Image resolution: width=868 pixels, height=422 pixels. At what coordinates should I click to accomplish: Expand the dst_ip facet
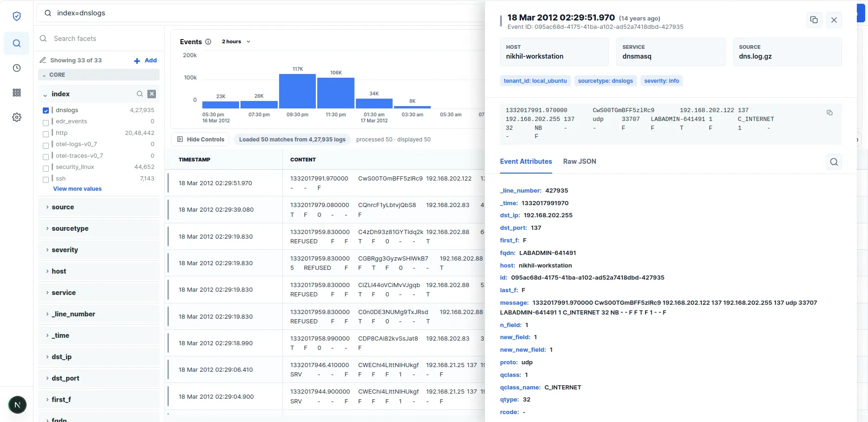(99, 357)
